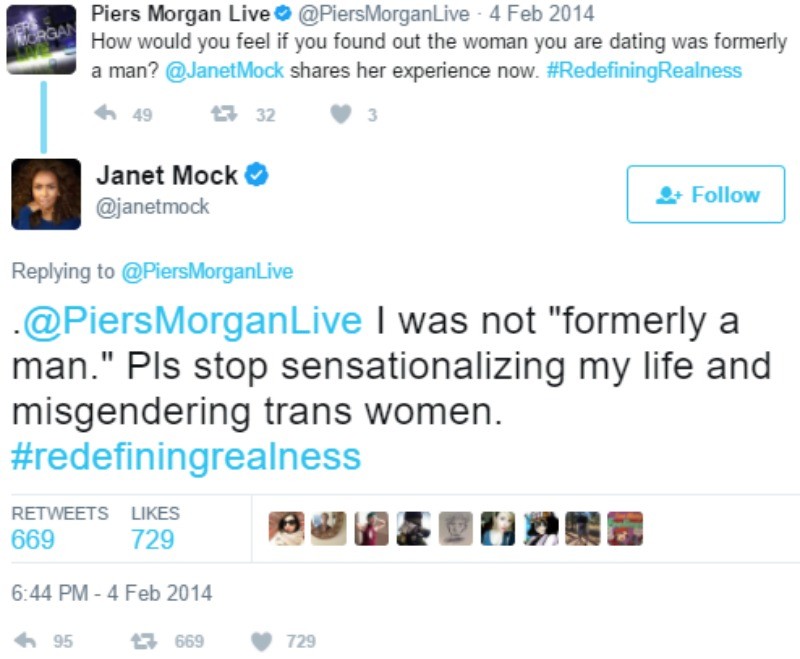Retweet the Piers Morgan Live tweet
The height and width of the screenshot is (659, 800).
222,114
